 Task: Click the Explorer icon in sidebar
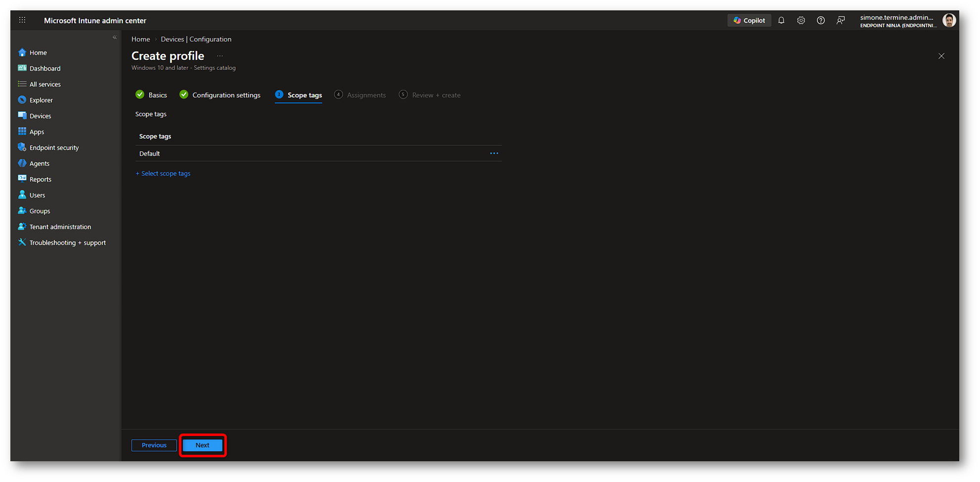click(x=22, y=100)
